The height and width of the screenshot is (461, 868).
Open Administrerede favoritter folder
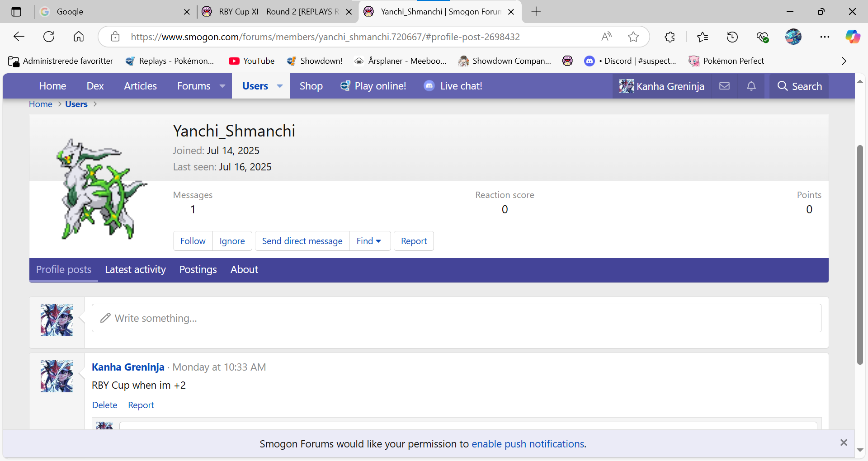(x=61, y=61)
